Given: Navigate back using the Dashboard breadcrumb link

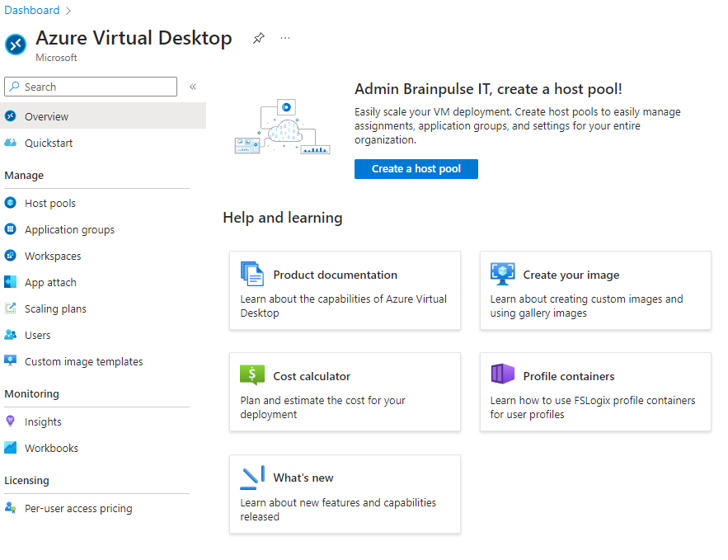Looking at the screenshot, I should [32, 10].
